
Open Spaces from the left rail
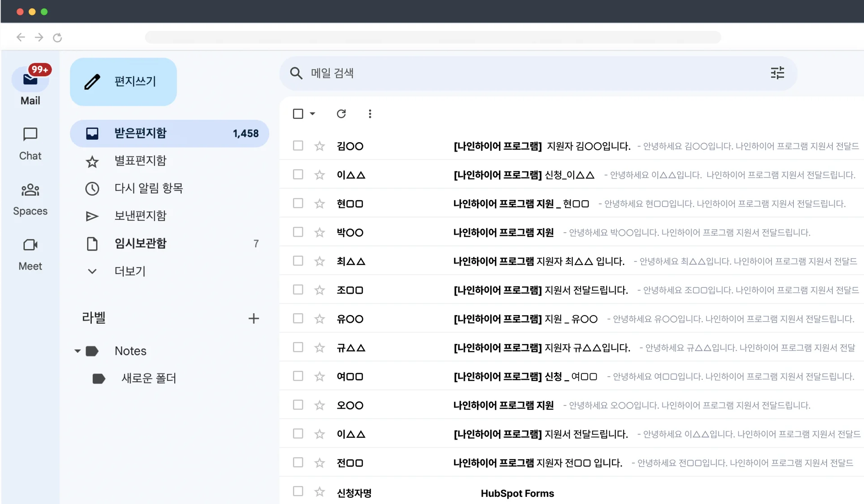point(30,190)
